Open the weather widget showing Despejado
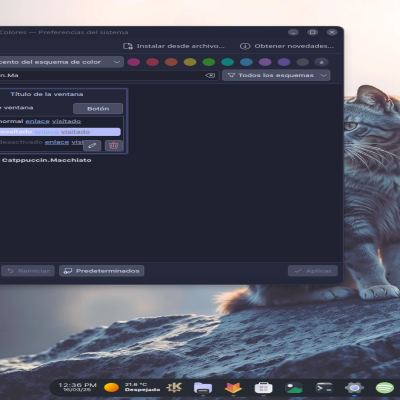The image size is (400, 400). [x=132, y=387]
